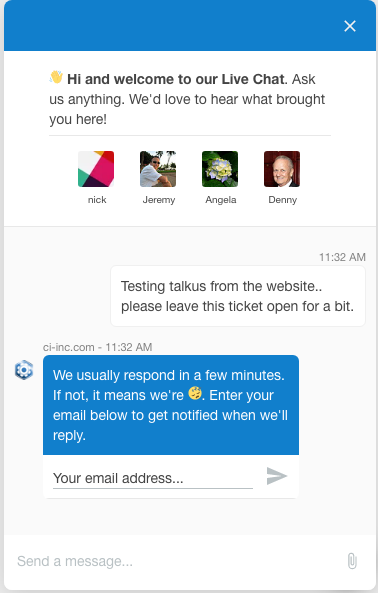Click the 'Hi and welcome to our Live Chat' heading

[x=175, y=79]
